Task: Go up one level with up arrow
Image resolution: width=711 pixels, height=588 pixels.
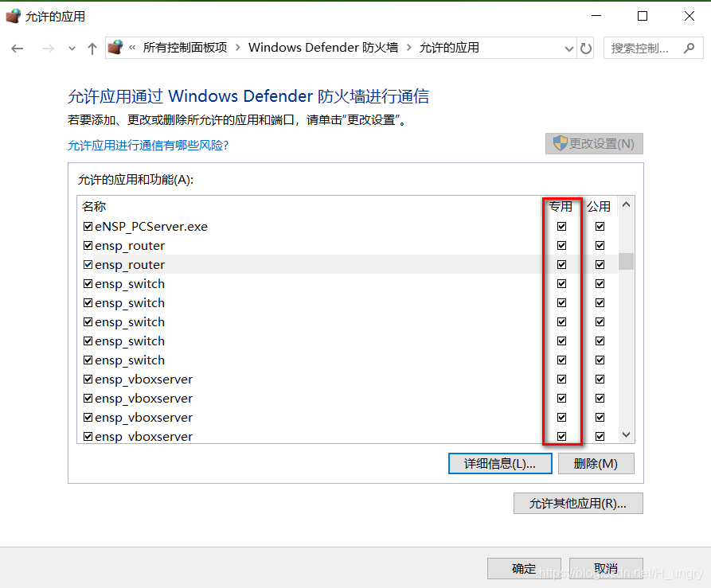Action: point(92,49)
